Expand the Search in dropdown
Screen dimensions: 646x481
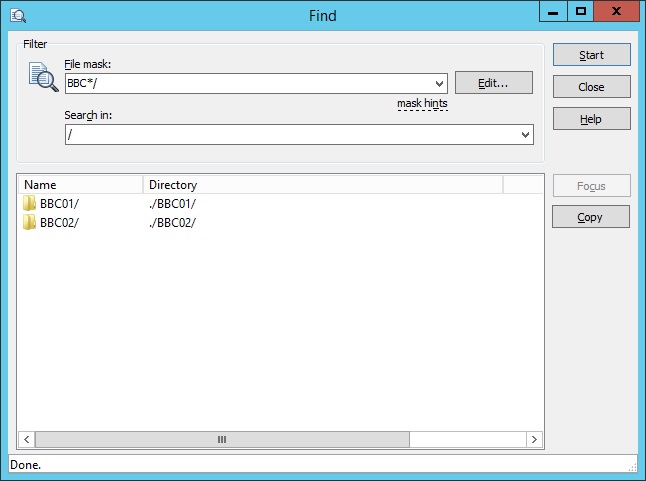(526, 134)
